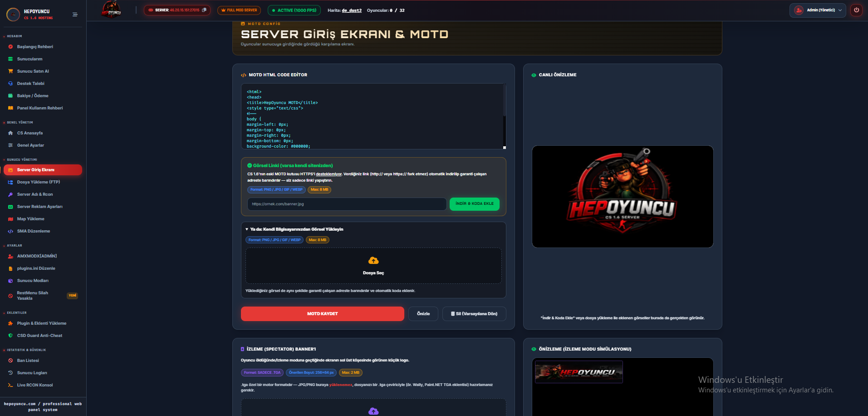
Task: Click the Server Reklam Ayarları icon
Action: coord(10,207)
